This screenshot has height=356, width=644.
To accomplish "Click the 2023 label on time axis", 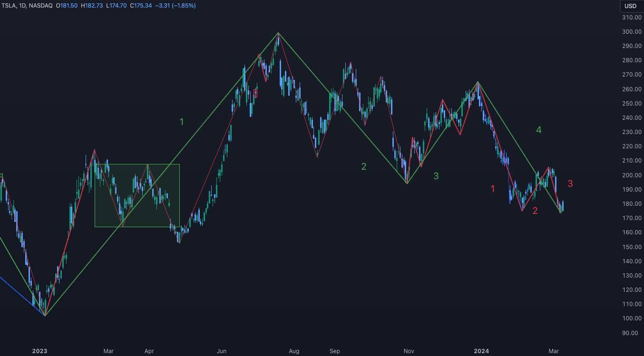I will [39, 351].
